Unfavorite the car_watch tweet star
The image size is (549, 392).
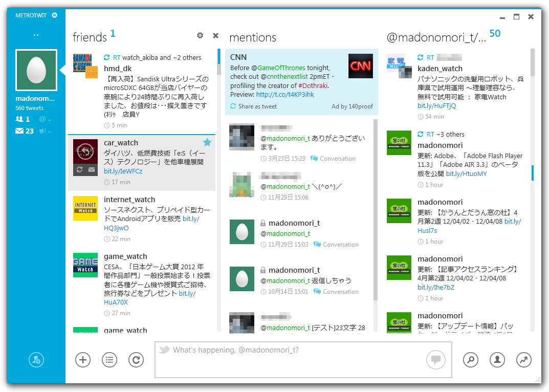click(x=207, y=142)
